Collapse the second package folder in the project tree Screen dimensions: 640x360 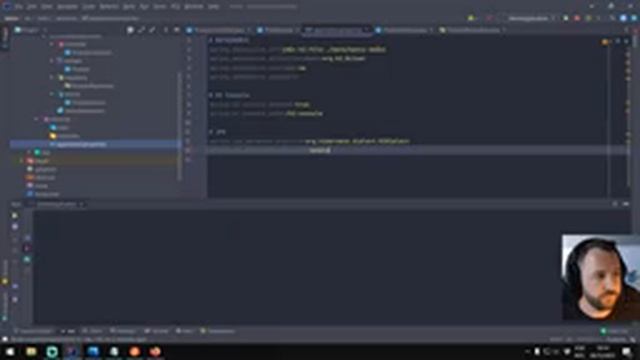(x=52, y=61)
